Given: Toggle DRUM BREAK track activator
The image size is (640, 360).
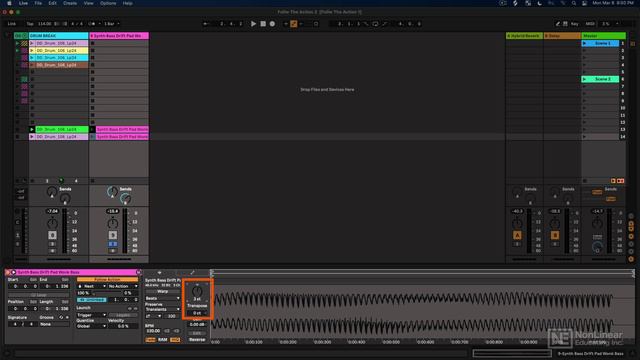Looking at the screenshot, I should [52, 235].
